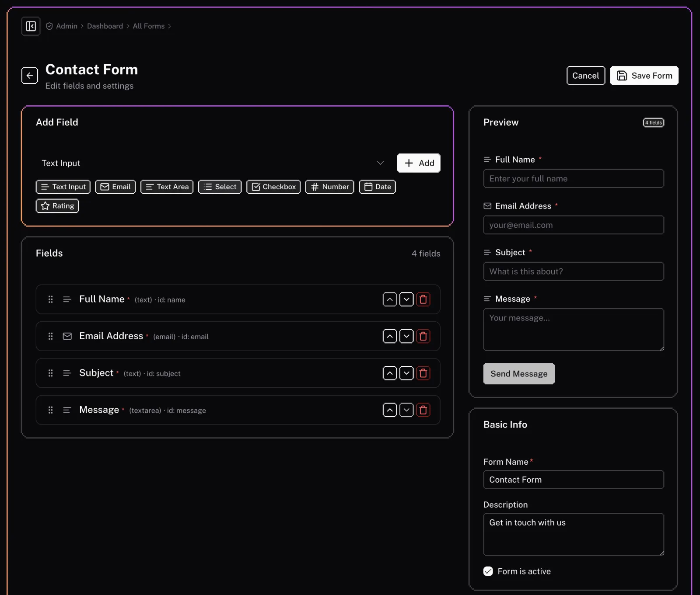The image size is (700, 595).
Task: Move the Message field up
Action: coord(390,410)
